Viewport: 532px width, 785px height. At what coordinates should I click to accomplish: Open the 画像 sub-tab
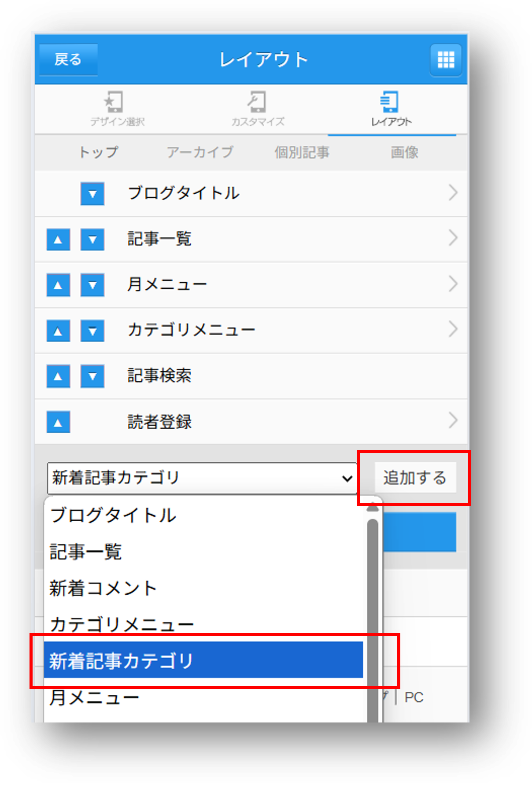pyautogui.click(x=404, y=152)
